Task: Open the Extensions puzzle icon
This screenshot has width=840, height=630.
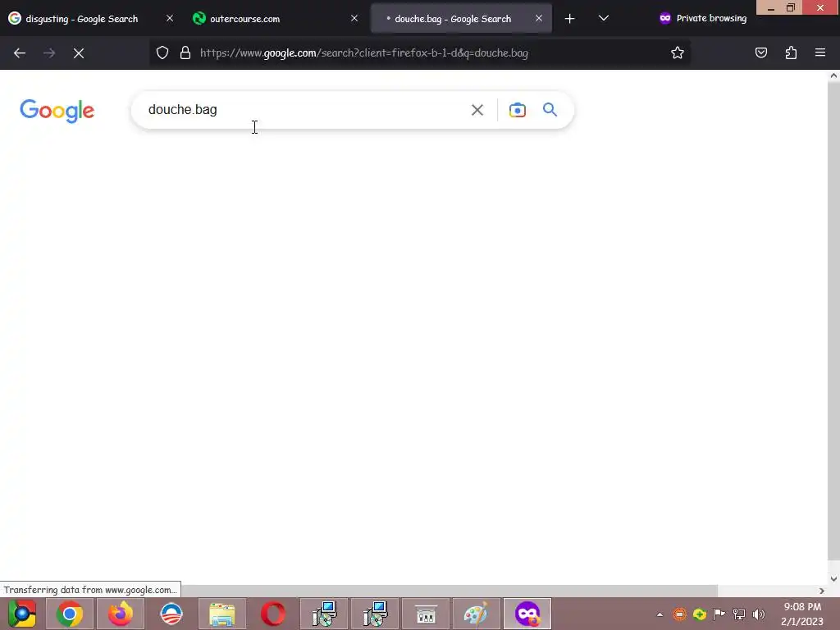Action: click(791, 52)
